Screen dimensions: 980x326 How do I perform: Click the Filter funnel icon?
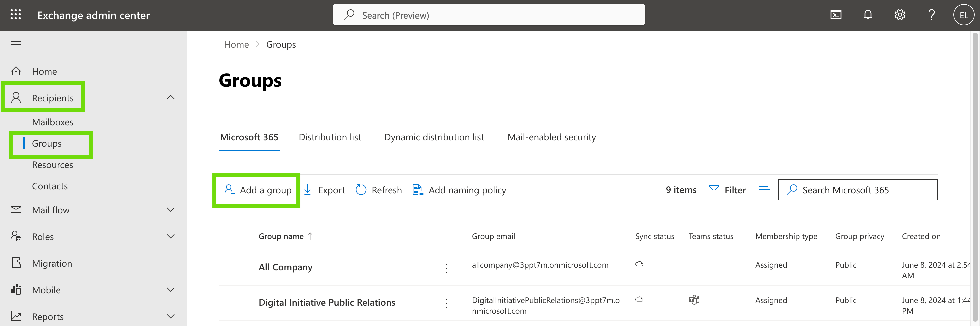point(714,190)
